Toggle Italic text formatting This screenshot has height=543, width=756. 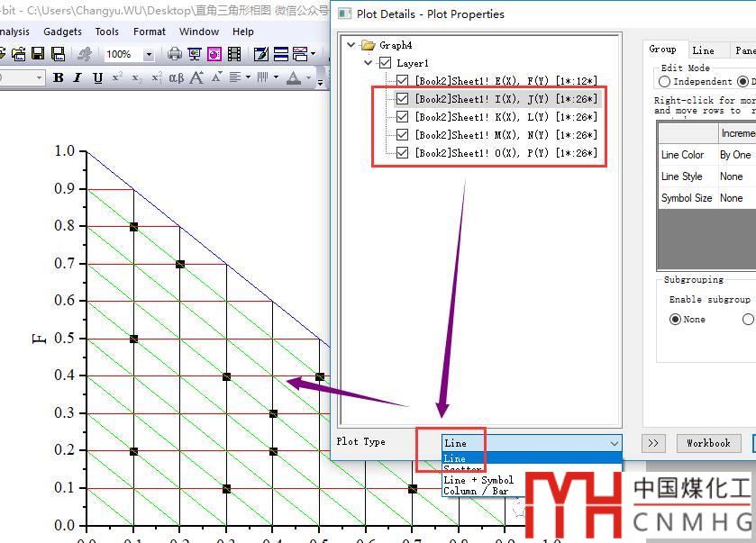(x=78, y=77)
